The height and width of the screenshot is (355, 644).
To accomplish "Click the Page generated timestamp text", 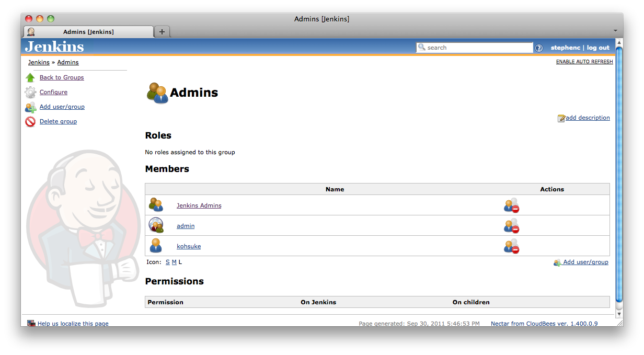I will pos(419,324).
